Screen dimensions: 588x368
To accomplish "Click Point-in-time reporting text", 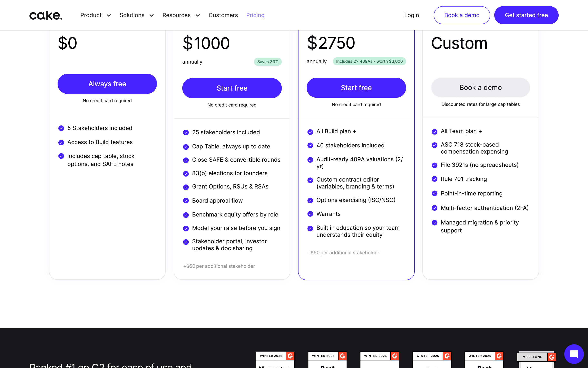I will 472,193.
